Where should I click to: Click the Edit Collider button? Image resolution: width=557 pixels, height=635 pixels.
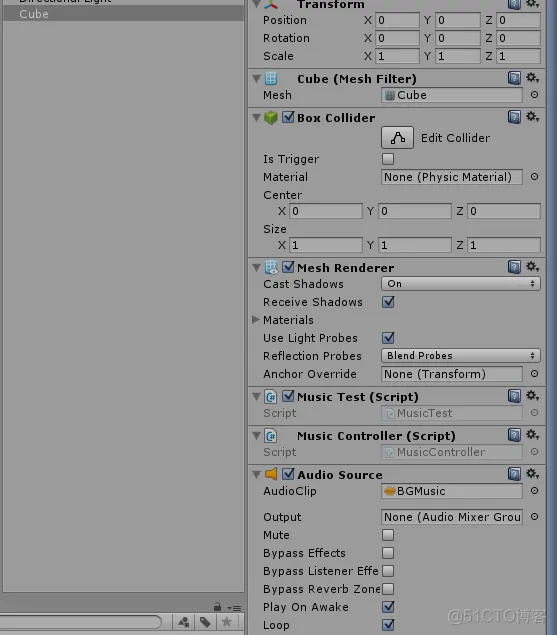point(397,138)
